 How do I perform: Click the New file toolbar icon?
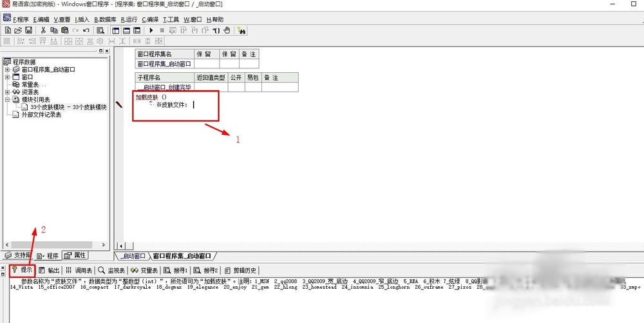click(7, 30)
